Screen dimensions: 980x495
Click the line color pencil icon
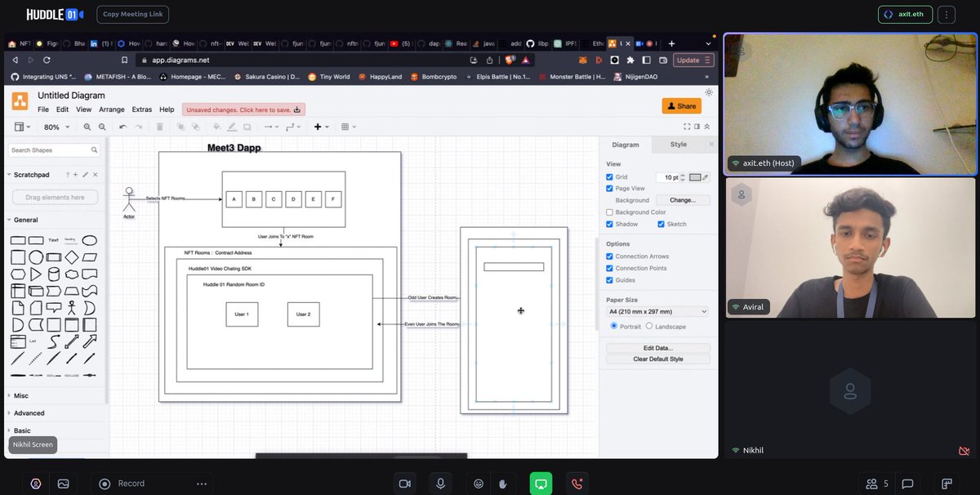click(232, 127)
